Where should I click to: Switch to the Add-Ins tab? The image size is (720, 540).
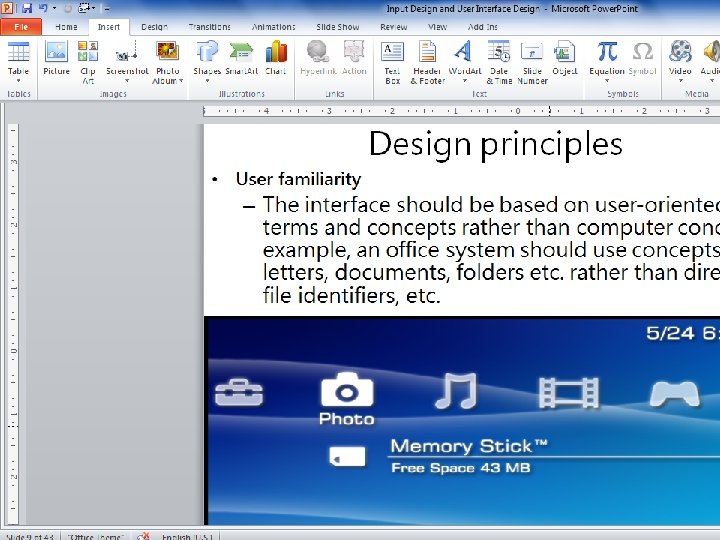pos(483,27)
